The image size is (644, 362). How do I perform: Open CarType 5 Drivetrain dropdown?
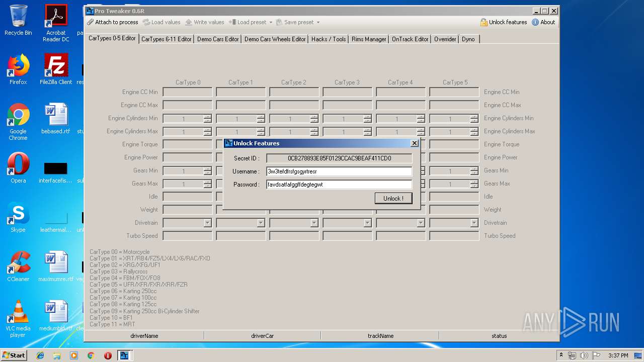[x=474, y=223]
